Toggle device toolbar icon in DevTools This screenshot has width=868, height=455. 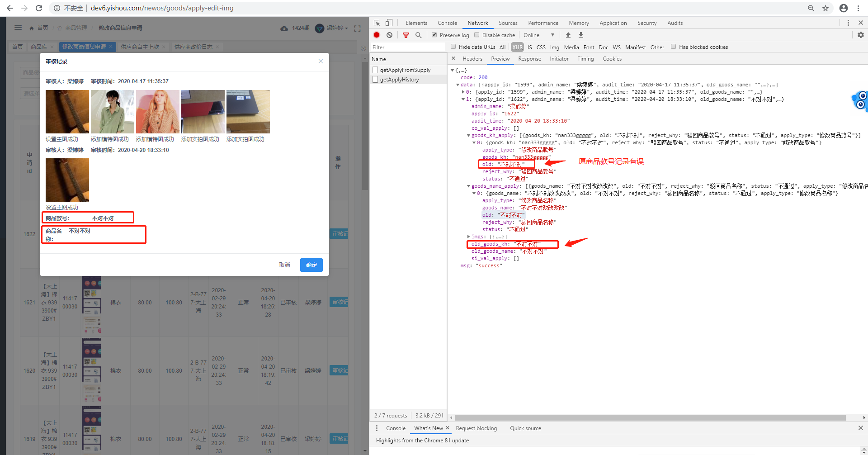[389, 23]
